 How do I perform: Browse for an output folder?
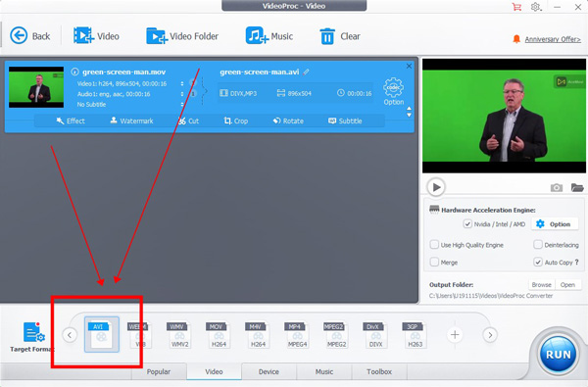click(541, 285)
